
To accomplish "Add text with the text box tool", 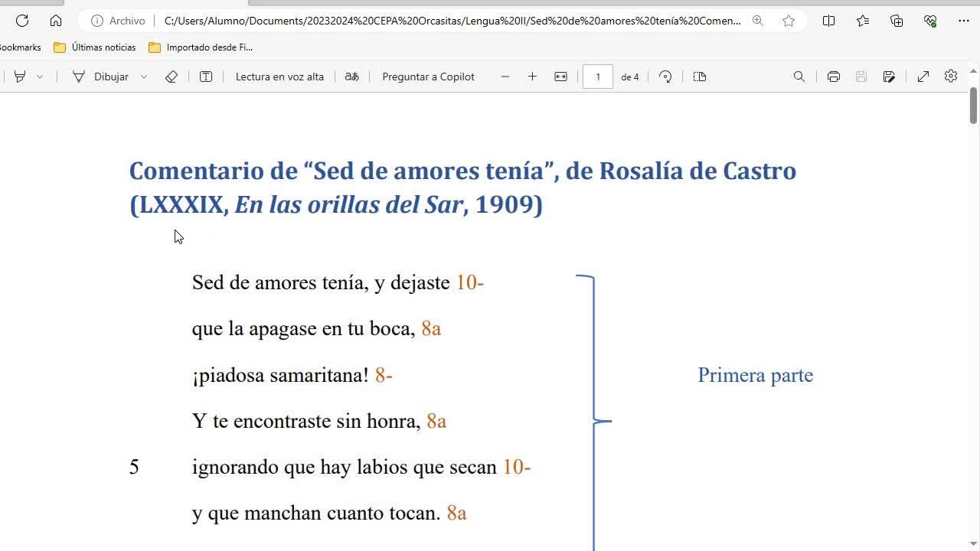I will (206, 77).
